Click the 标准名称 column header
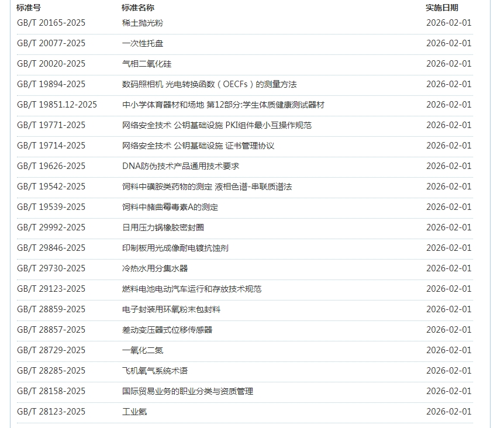 pos(138,8)
